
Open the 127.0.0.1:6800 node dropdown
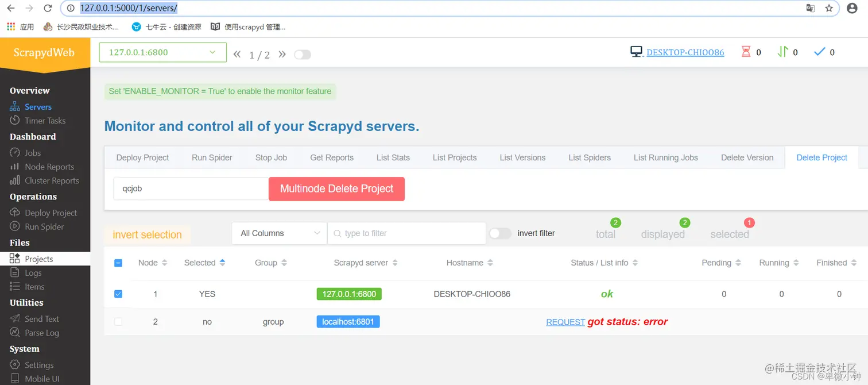pos(162,52)
